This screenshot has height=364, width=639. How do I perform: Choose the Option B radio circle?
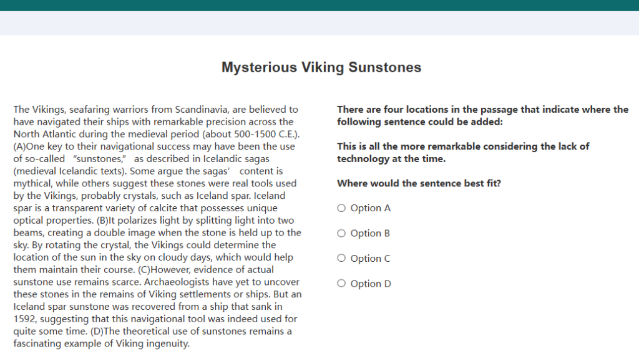click(x=341, y=233)
